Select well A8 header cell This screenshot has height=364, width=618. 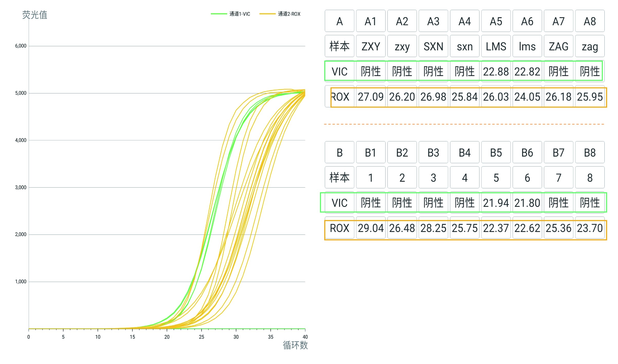click(x=590, y=21)
